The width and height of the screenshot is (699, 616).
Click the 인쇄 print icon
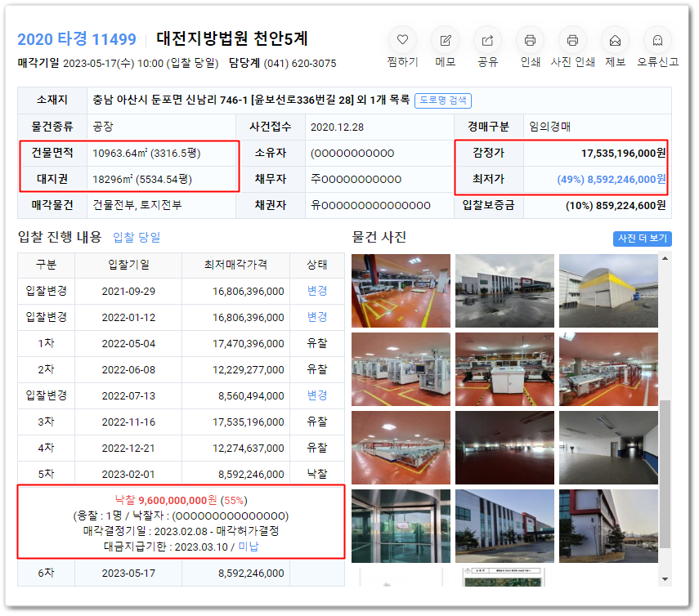click(x=530, y=41)
